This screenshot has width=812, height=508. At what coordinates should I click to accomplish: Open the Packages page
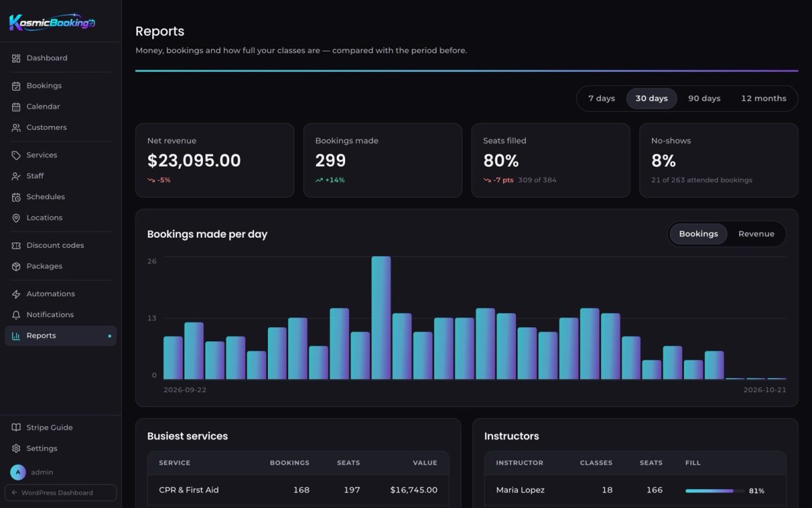[x=61, y=266]
